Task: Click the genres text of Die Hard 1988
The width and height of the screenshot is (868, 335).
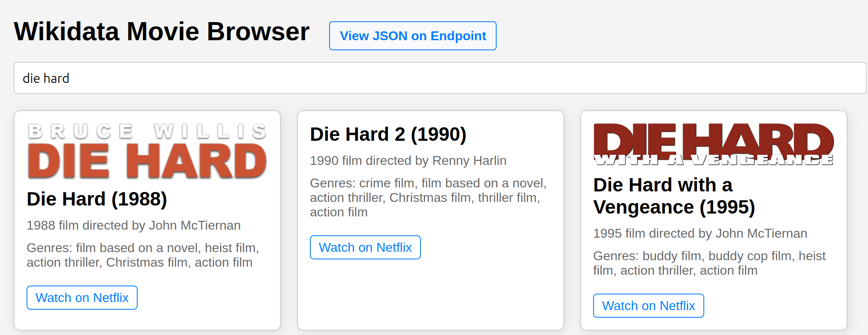Action: click(x=143, y=255)
